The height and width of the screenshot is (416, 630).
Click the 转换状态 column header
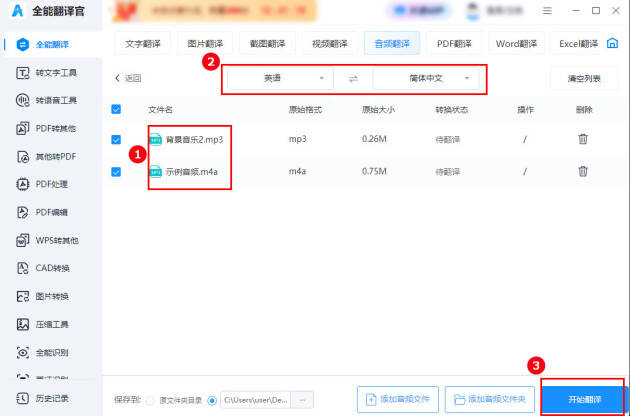452,109
